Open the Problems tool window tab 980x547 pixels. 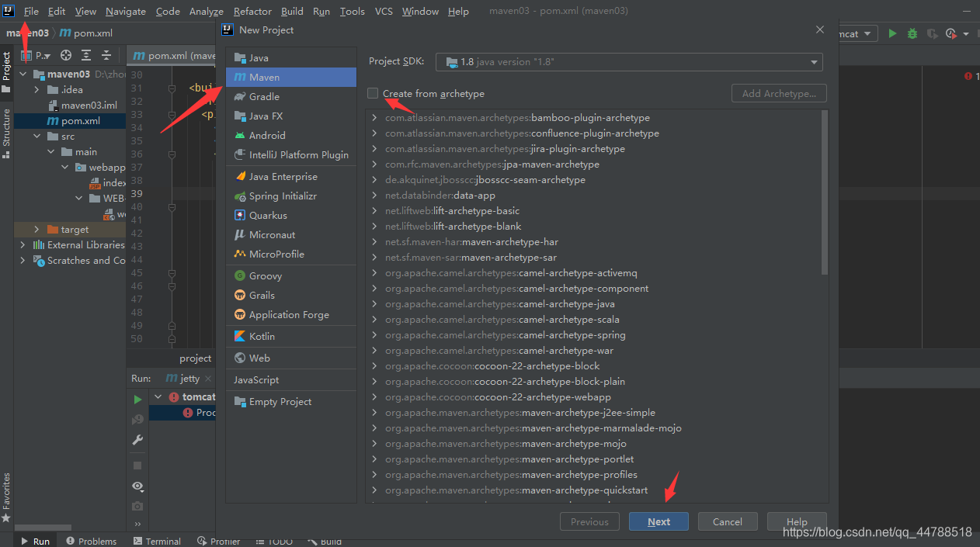click(91, 541)
